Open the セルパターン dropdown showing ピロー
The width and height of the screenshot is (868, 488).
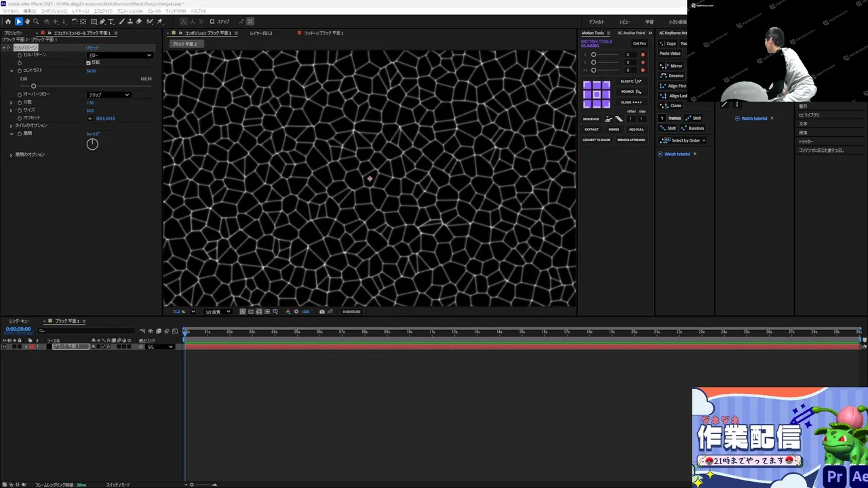[120, 56]
